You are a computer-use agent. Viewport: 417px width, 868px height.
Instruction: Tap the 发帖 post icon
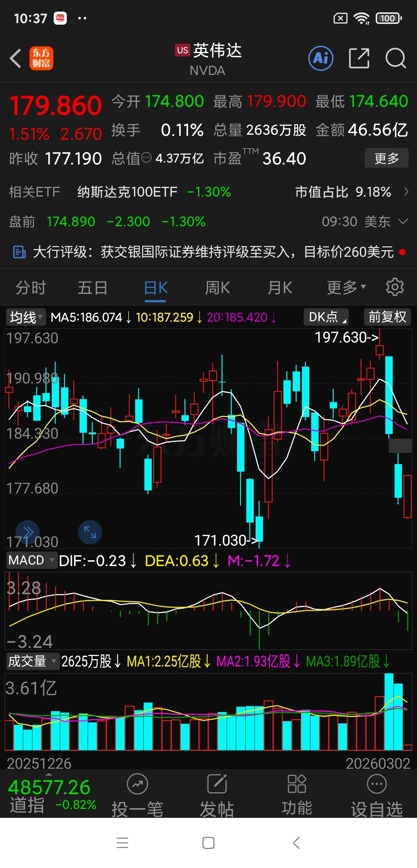217,784
